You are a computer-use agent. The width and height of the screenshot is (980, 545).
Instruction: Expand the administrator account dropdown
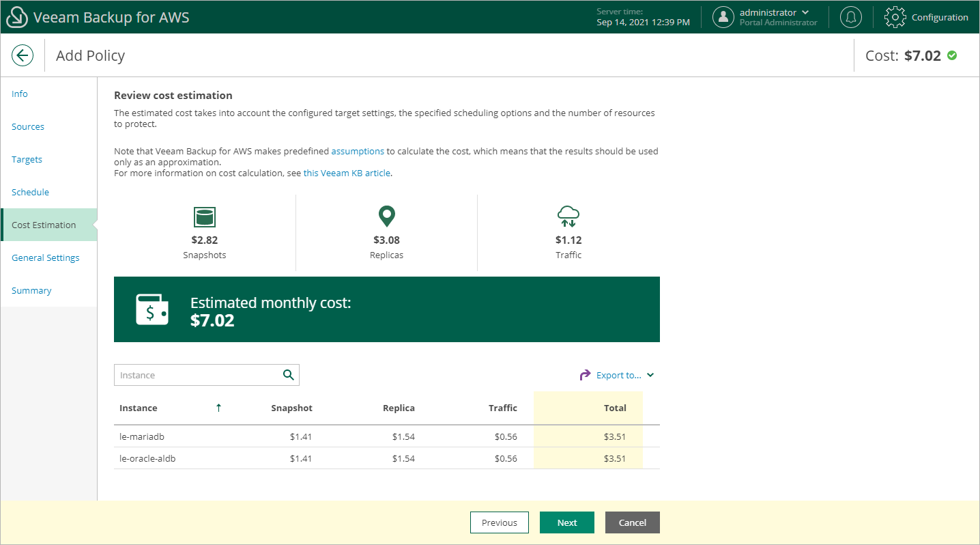click(805, 12)
